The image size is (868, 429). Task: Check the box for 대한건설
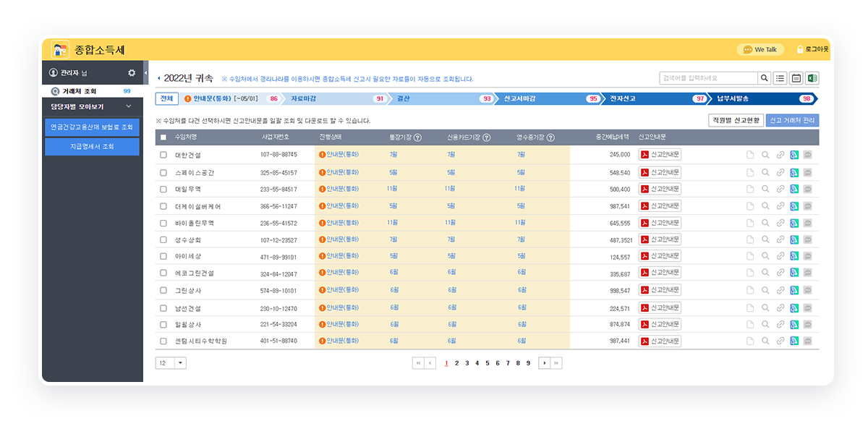(x=163, y=155)
